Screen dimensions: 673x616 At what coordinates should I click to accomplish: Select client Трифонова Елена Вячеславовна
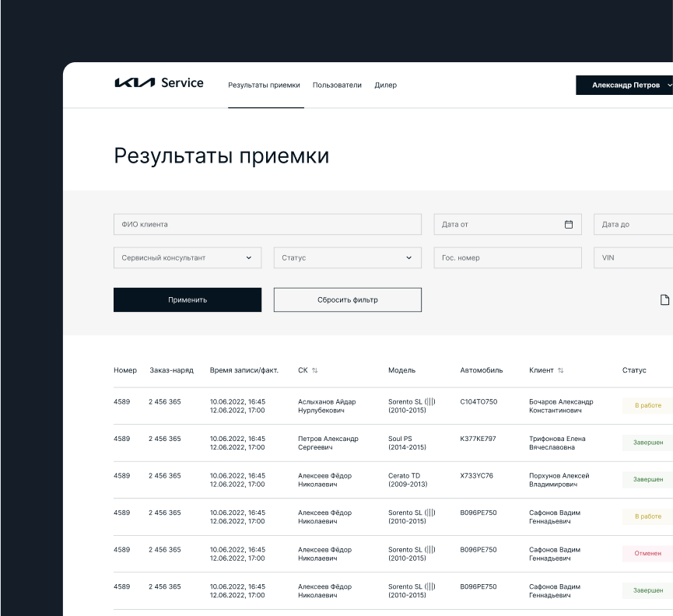557,443
